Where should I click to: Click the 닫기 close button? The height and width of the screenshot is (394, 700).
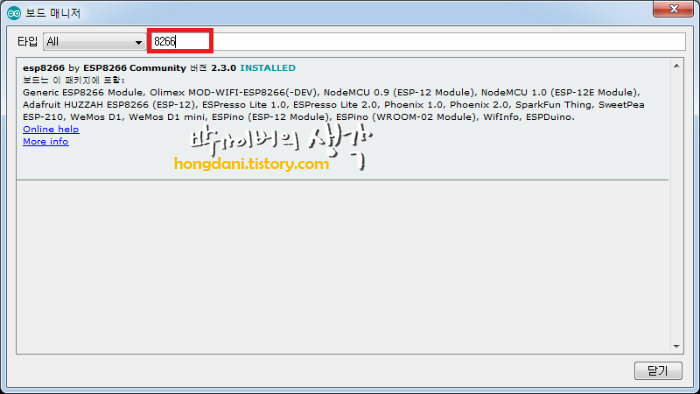point(658,370)
